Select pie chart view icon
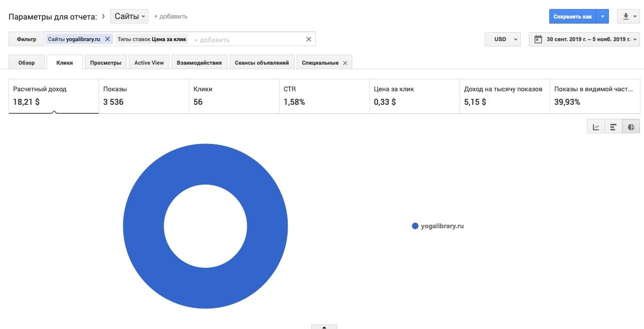The image size is (644, 329). [x=631, y=127]
